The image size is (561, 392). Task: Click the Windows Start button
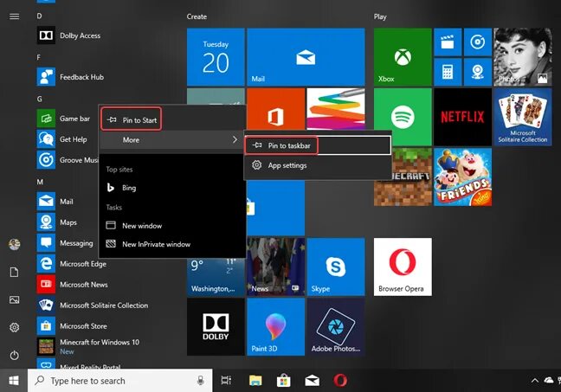point(14,381)
